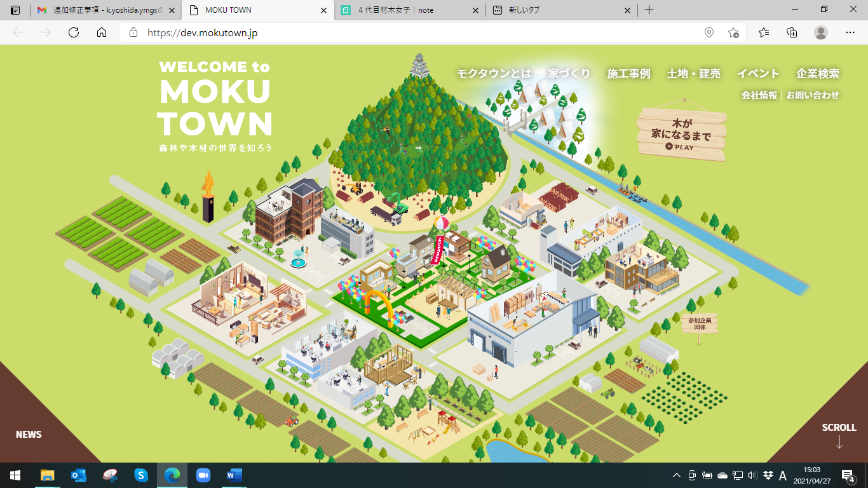Select 施工事例 in the site navigation

(628, 74)
